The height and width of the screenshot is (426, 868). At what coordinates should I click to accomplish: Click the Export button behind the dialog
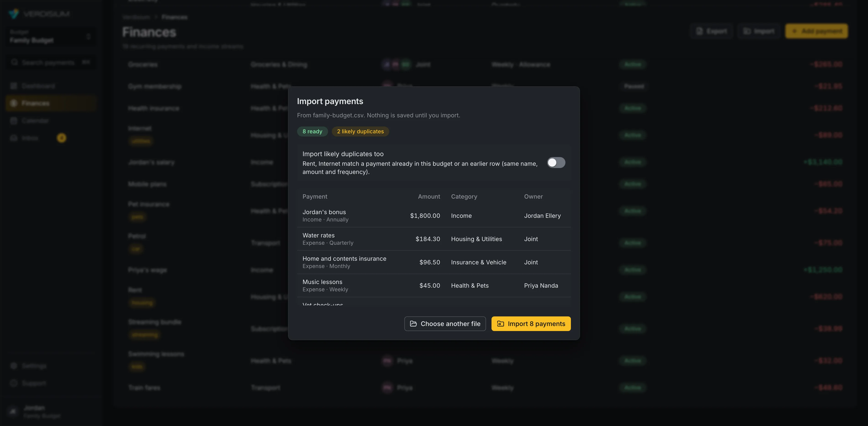tap(711, 31)
